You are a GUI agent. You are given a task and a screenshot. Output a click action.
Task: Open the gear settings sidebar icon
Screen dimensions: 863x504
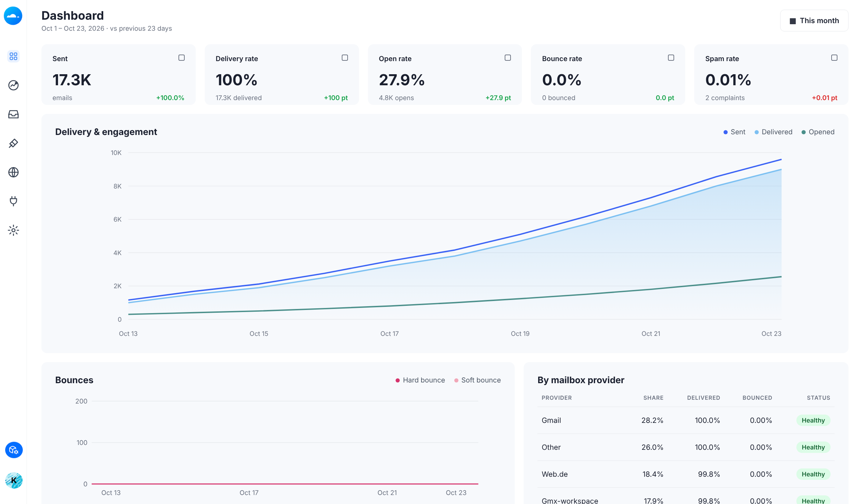click(13, 230)
